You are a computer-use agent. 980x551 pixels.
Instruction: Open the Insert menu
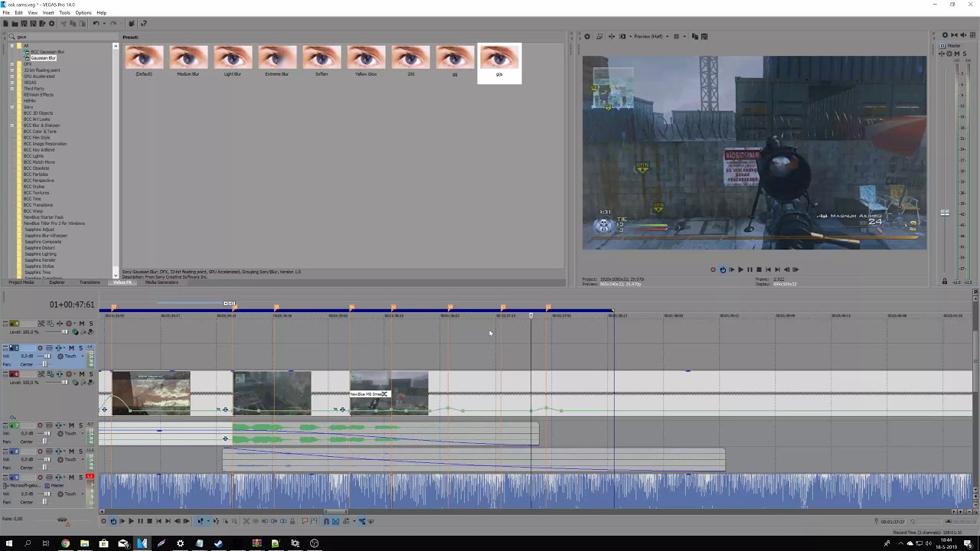coord(48,13)
